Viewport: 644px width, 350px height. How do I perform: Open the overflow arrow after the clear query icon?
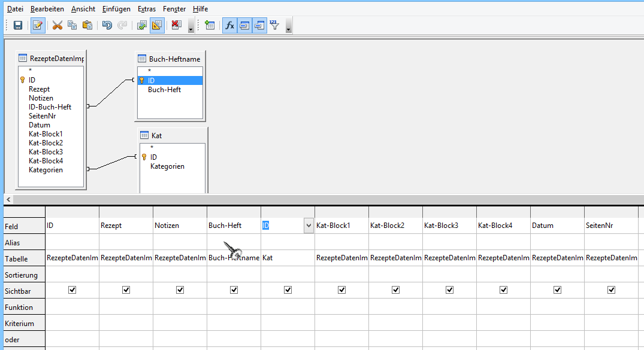coord(191,26)
